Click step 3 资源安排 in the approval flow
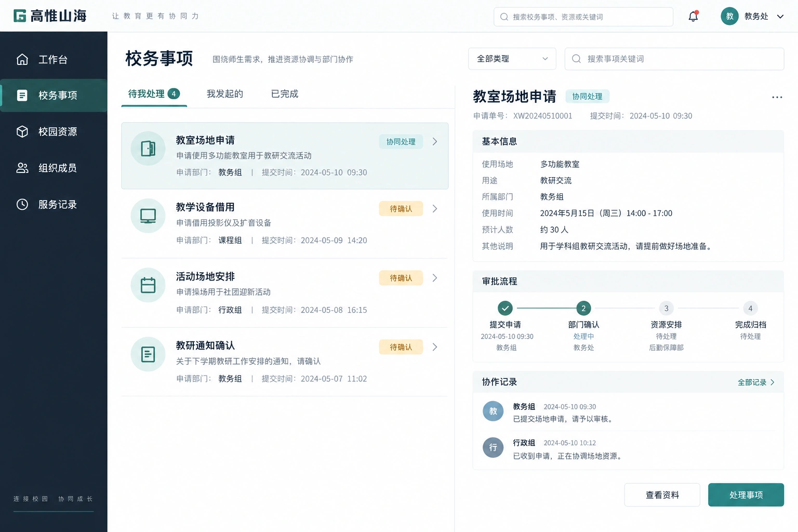The height and width of the screenshot is (532, 798). tap(667, 308)
